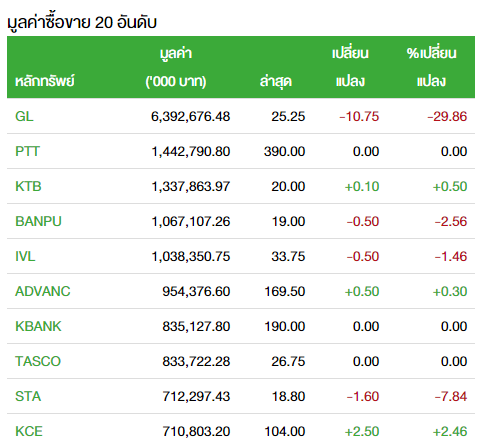The width and height of the screenshot is (485, 447).
Task: Select KCE's change value +2.50
Action: pyautogui.click(x=362, y=431)
